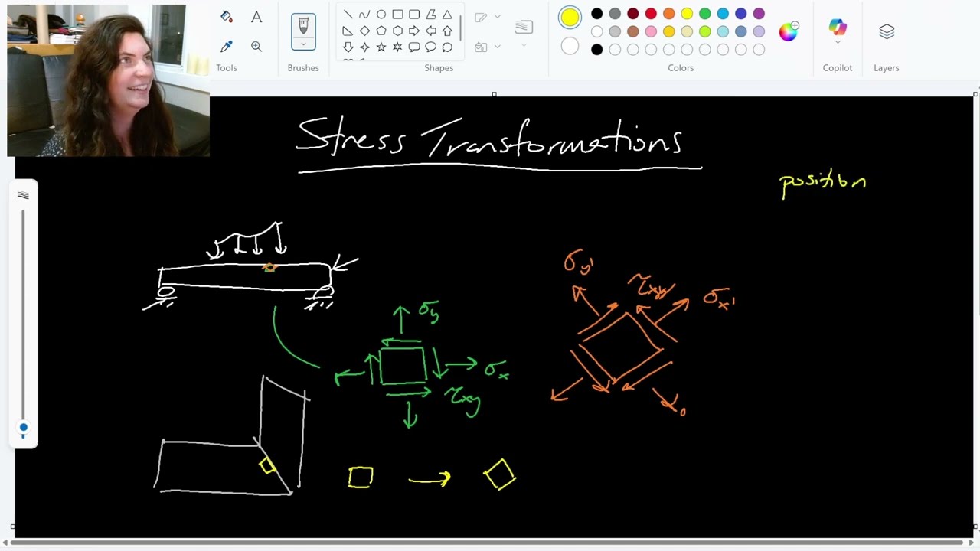Select the Five-point star shape
The width and height of the screenshot is (980, 551).
click(x=381, y=47)
